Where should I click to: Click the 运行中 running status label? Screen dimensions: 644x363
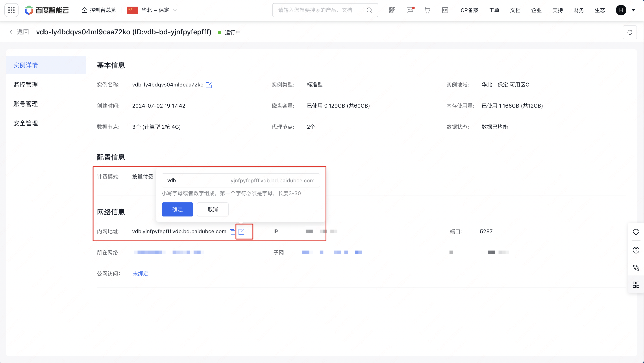[x=233, y=33]
